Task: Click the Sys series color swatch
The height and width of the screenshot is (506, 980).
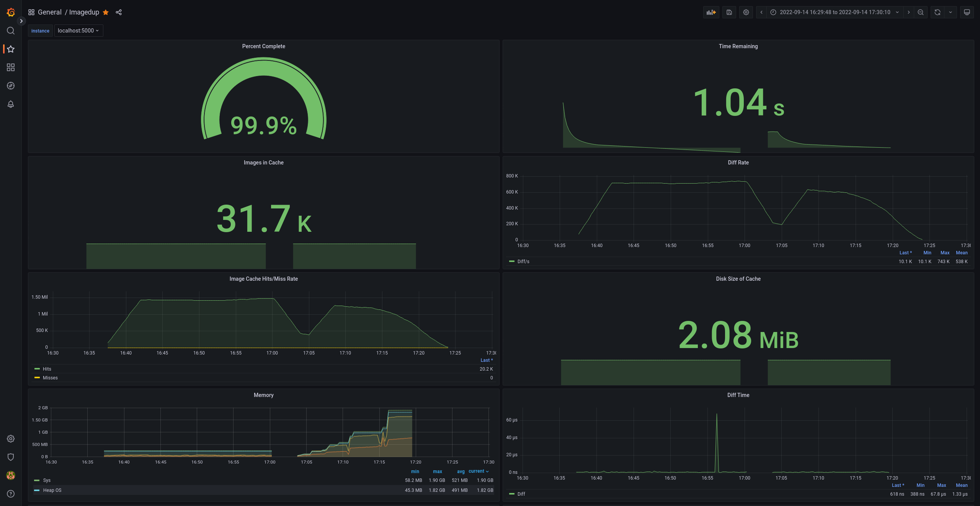Action: (x=37, y=480)
